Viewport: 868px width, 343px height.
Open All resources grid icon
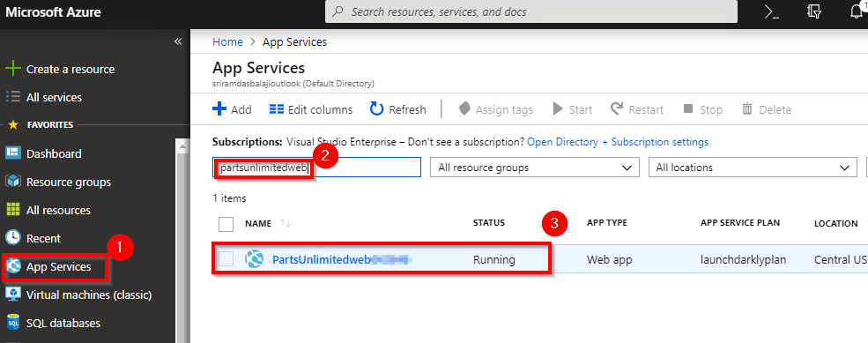(x=12, y=210)
